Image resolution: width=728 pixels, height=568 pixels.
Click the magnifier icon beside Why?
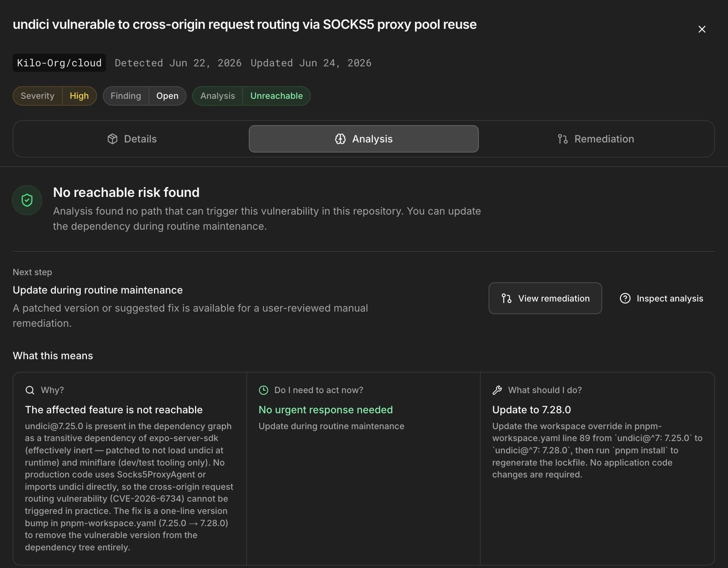pos(30,390)
